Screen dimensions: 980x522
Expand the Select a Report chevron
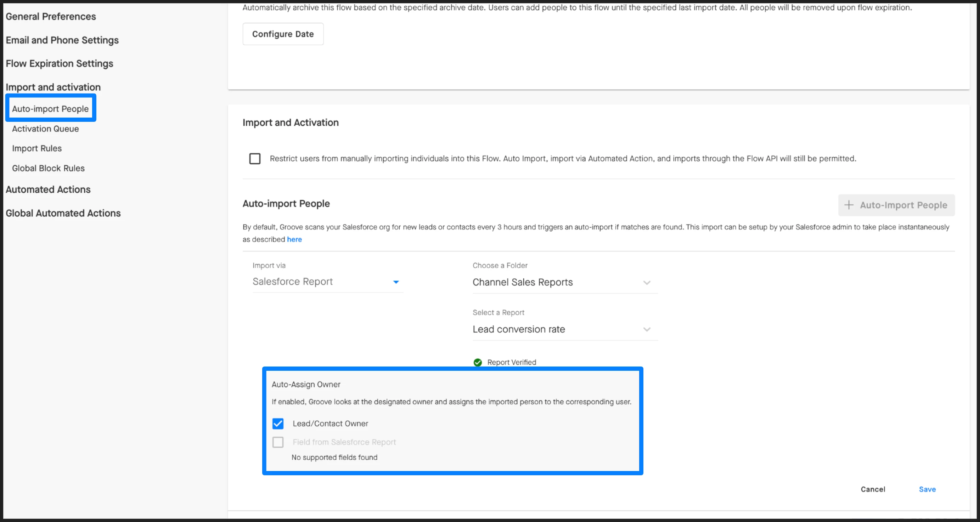[646, 329]
